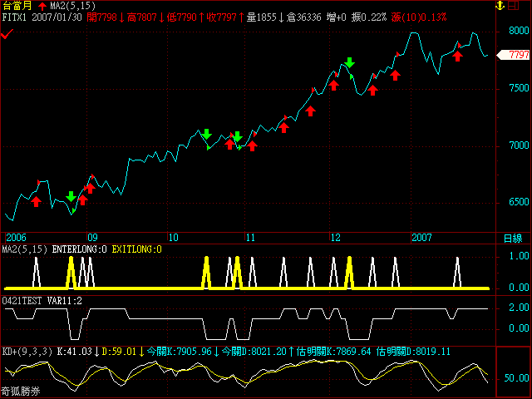Click the 高7807 high price value
The width and height of the screenshot is (532, 399).
pyautogui.click(x=142, y=17)
